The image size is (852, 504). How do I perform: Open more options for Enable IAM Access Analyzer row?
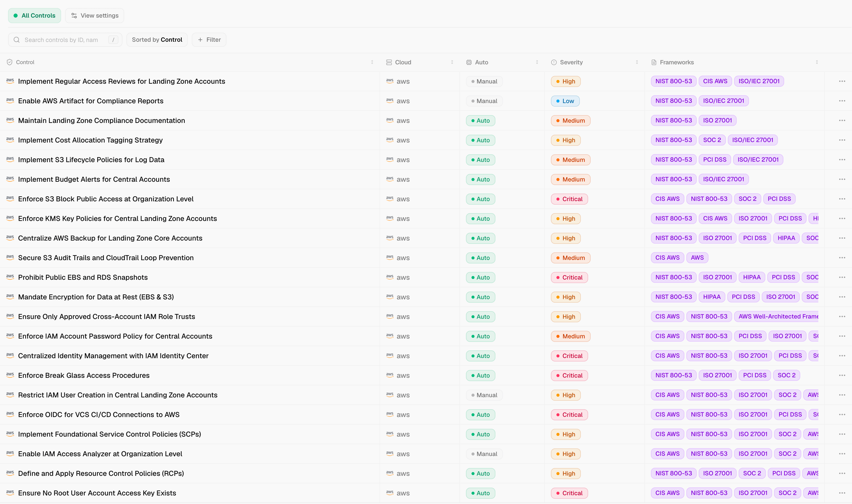click(x=842, y=454)
